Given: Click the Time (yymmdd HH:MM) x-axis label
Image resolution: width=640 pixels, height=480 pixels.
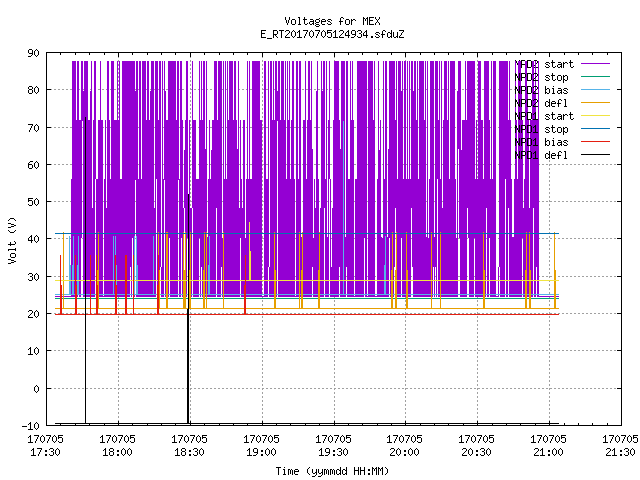Looking at the screenshot, I should [332, 471].
